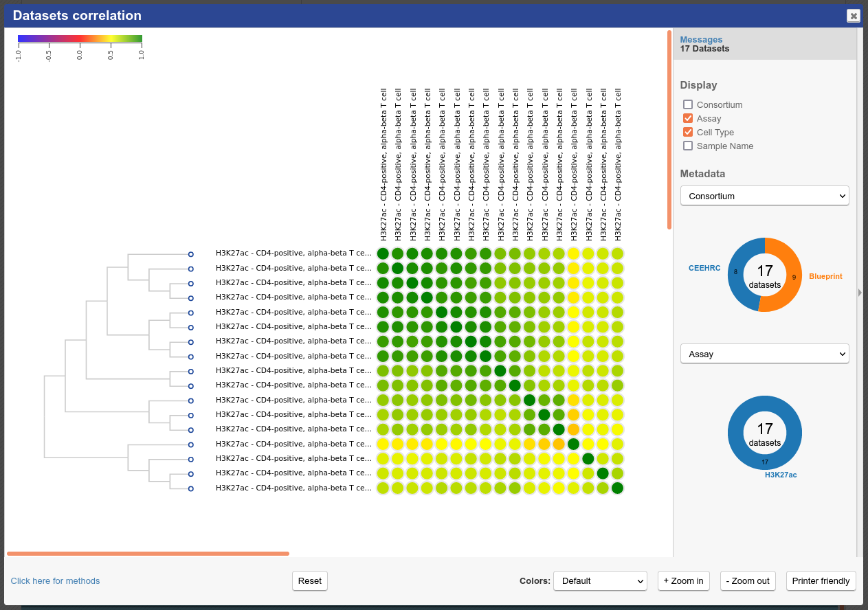Click the horizontal orange scrollbar below the heatmap
The height and width of the screenshot is (610, 868).
pyautogui.click(x=148, y=553)
